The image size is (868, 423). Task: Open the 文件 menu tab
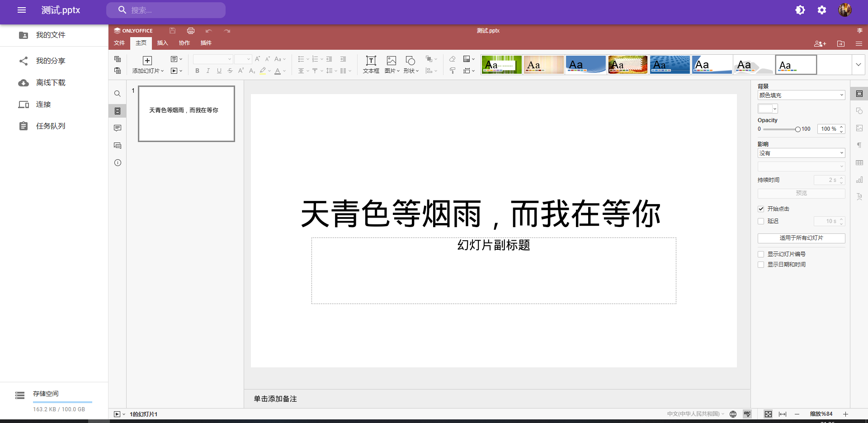119,43
